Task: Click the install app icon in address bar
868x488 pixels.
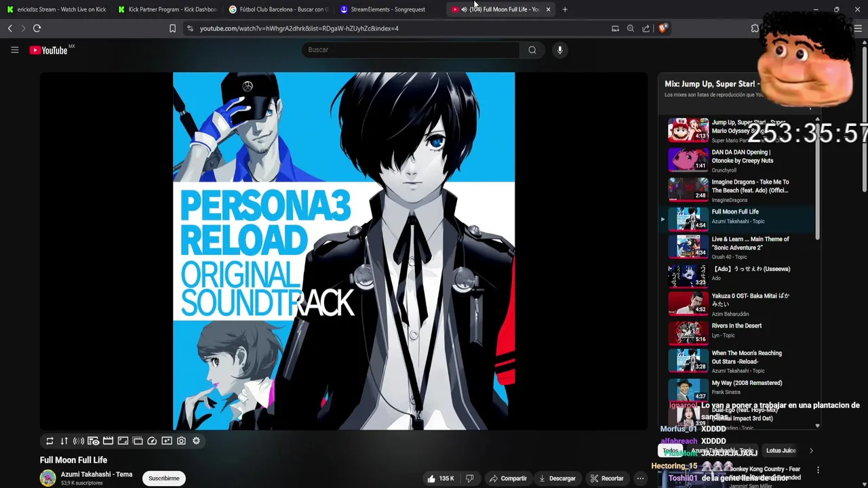Action: (x=615, y=28)
